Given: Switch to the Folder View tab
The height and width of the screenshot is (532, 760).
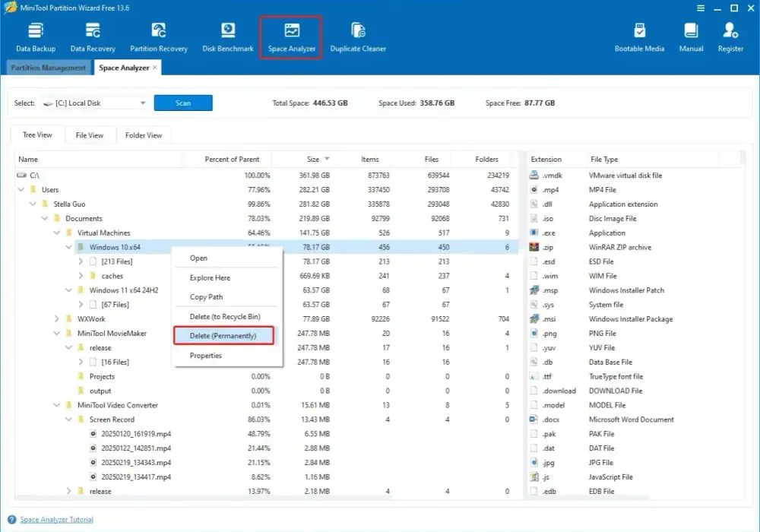Looking at the screenshot, I should point(144,135).
